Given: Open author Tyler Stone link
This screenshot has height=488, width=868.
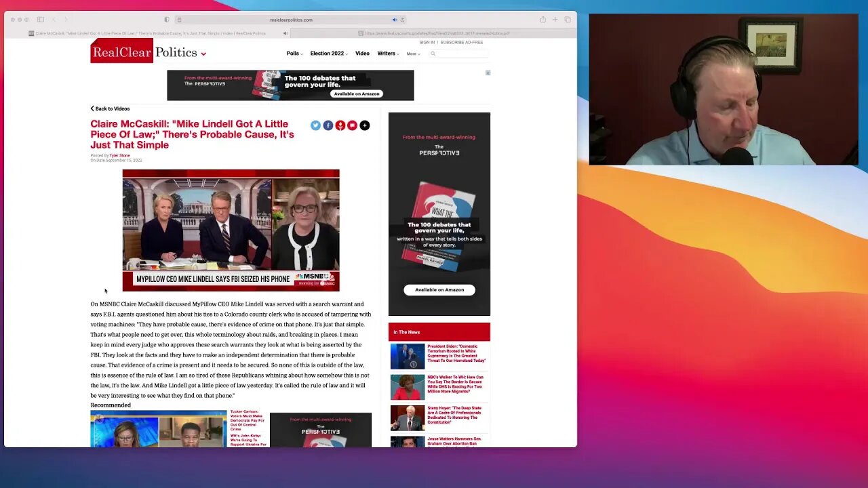Looking at the screenshot, I should [119, 155].
